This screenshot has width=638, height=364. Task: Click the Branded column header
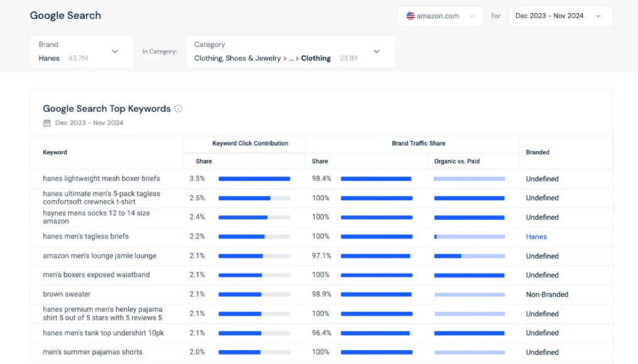538,152
